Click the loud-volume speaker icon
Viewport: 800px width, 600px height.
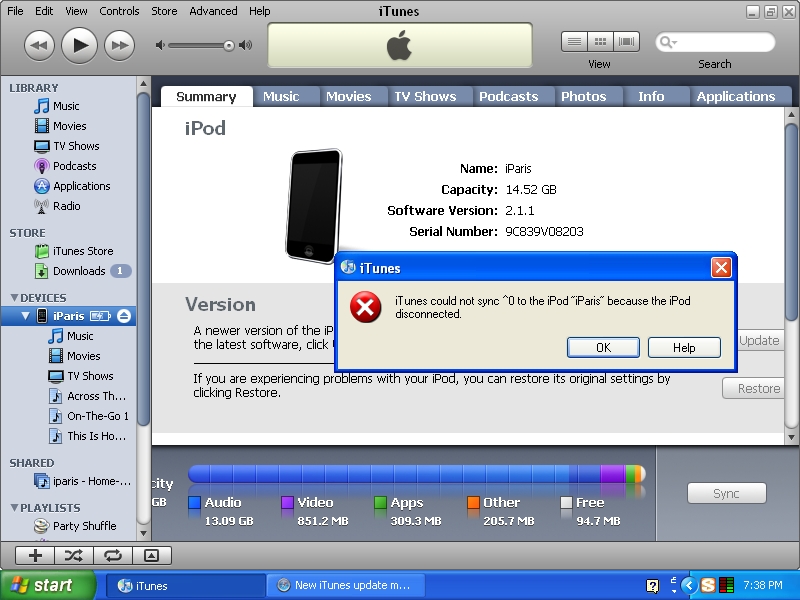246,45
